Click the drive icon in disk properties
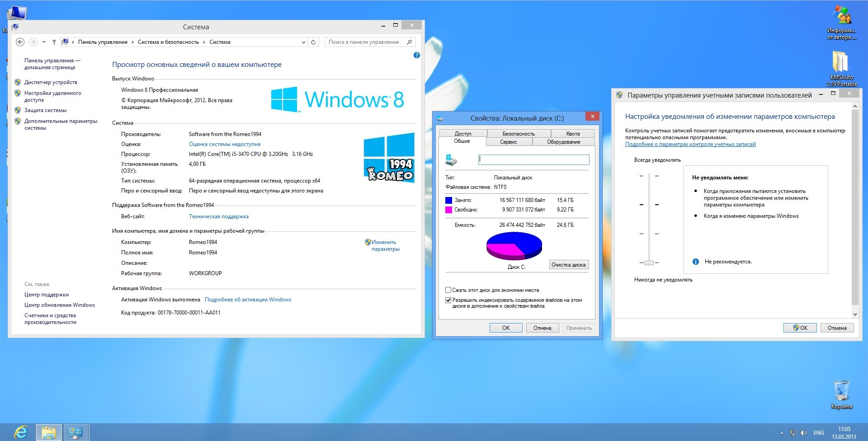The width and height of the screenshot is (868, 441). pyautogui.click(x=451, y=160)
